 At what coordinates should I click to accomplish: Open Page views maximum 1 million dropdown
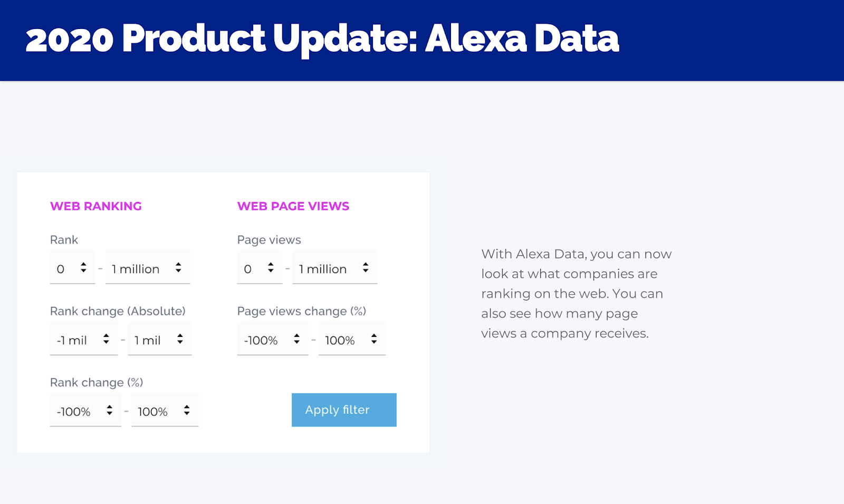click(335, 268)
